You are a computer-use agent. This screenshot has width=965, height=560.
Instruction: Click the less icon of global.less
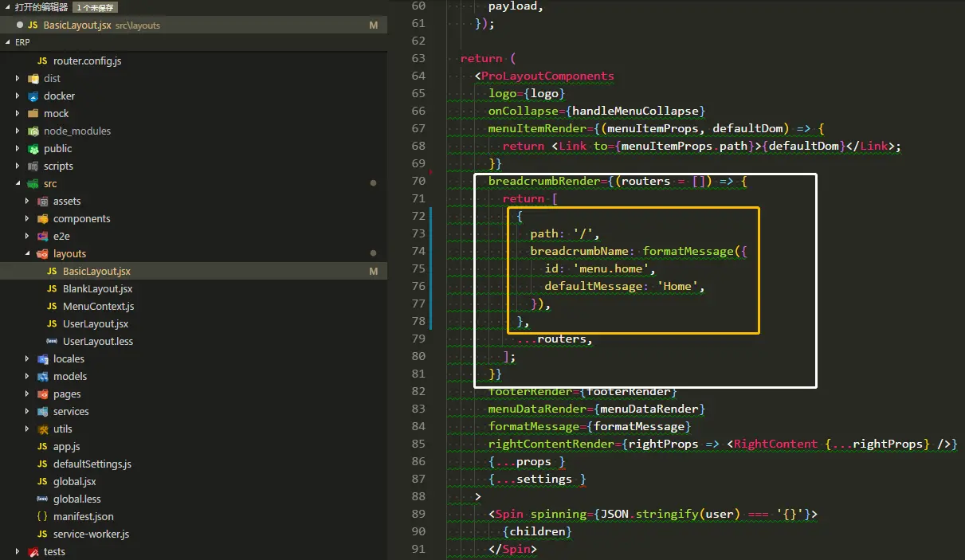click(42, 499)
